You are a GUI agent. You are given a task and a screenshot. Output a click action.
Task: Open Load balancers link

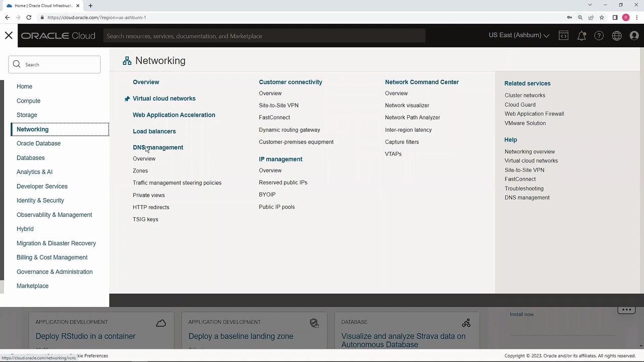(154, 131)
